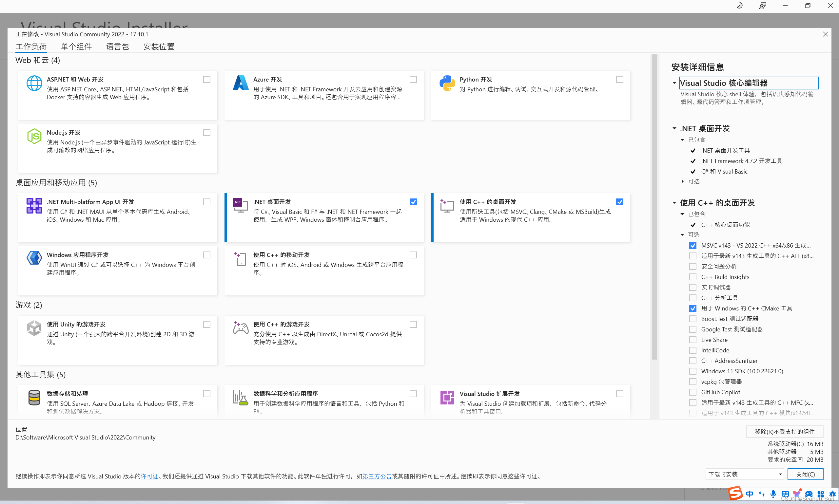Click the 数据科学 flask chart icon
The image size is (839, 504).
pos(240,397)
